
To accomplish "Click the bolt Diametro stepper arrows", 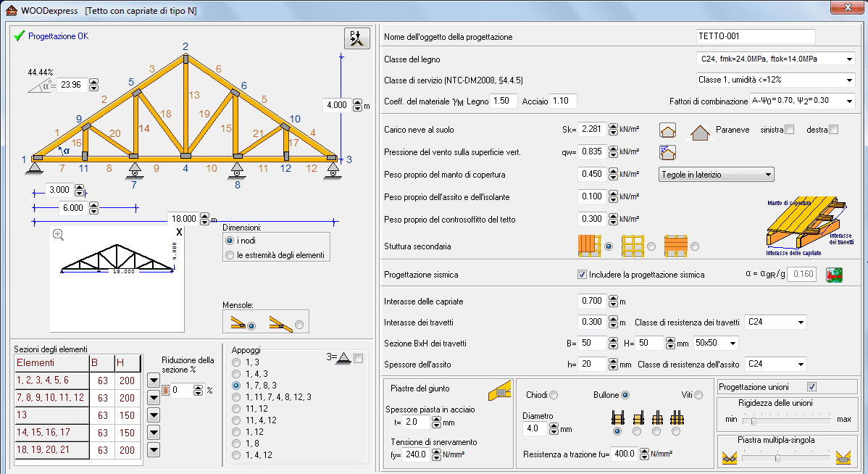I will (x=554, y=428).
